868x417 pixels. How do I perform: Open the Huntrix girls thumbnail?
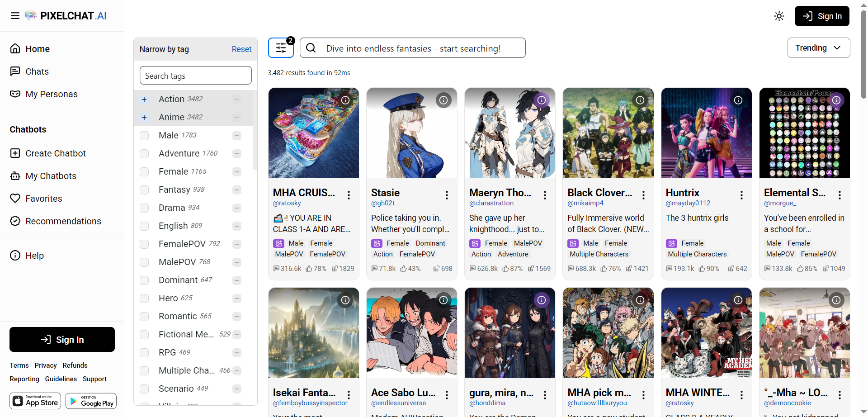(x=707, y=133)
